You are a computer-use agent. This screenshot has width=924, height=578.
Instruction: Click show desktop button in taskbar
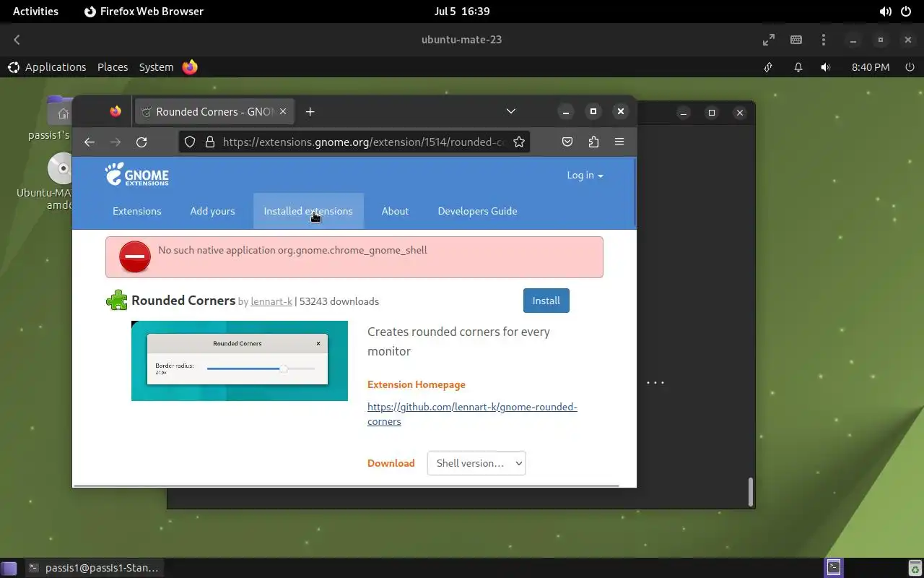click(x=9, y=568)
